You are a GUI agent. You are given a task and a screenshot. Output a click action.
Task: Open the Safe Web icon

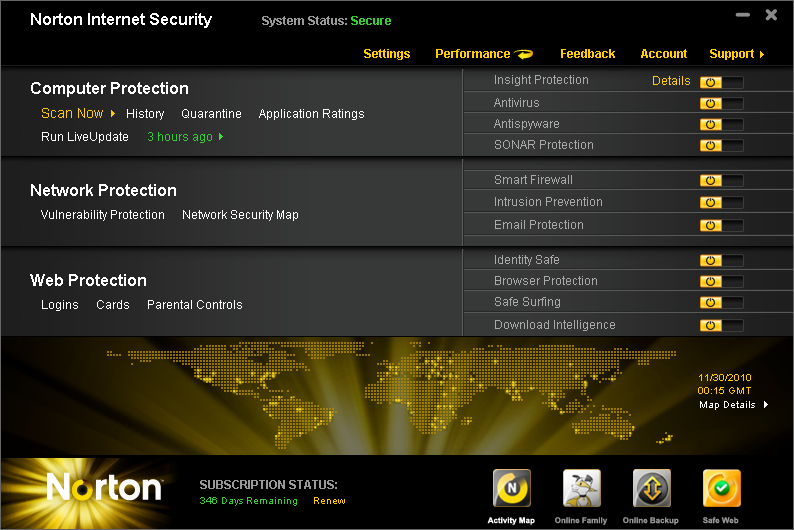coord(721,489)
